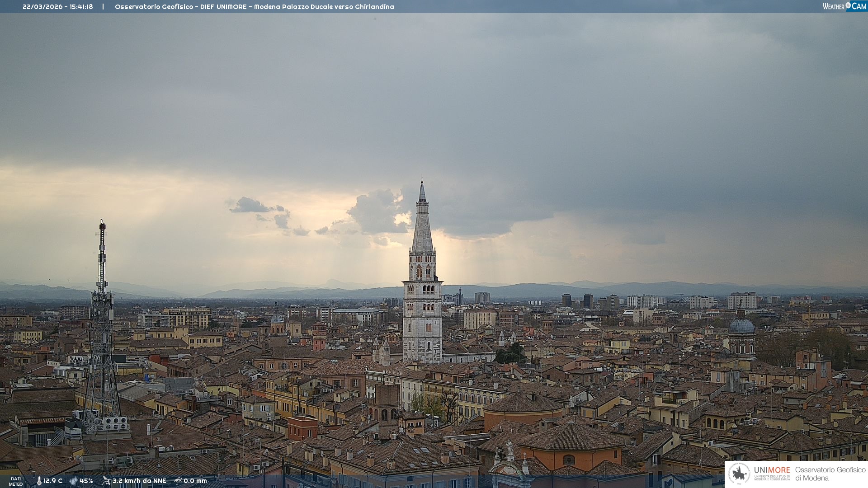Click the camera lens in WeatherCam logo
868x488 pixels.
tap(848, 5)
